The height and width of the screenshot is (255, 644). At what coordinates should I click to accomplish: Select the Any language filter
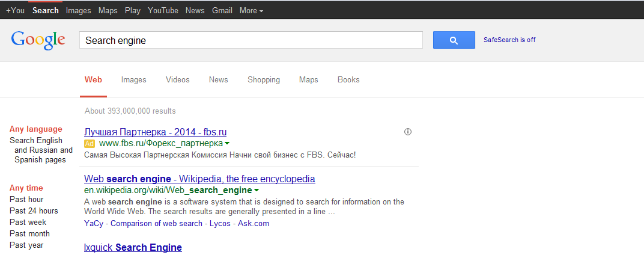pyautogui.click(x=36, y=129)
